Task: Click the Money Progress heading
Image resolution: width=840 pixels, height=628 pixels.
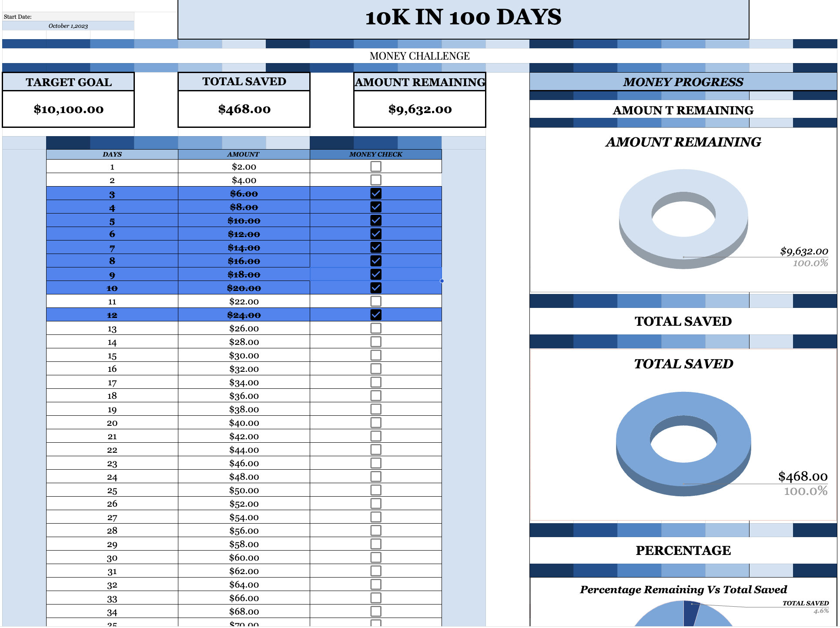Action: 683,82
